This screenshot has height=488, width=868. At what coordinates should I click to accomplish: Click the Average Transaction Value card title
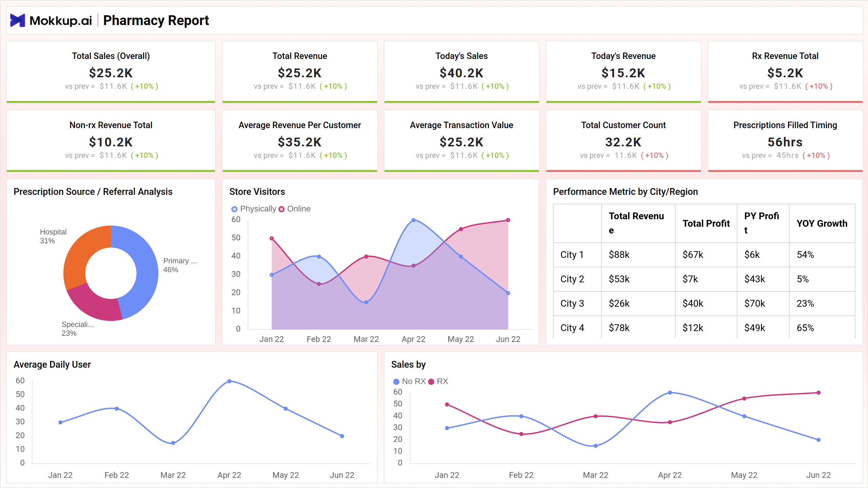(461, 125)
